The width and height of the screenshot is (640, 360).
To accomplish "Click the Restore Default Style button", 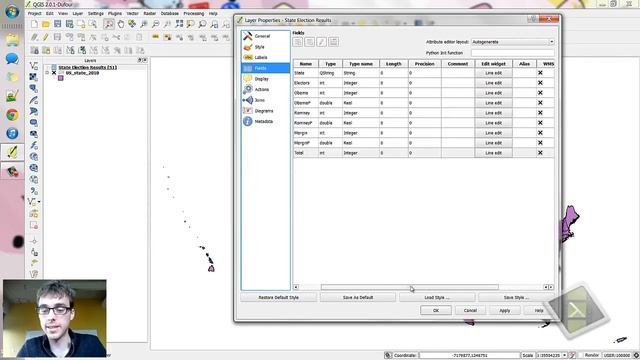I will (x=278, y=298).
